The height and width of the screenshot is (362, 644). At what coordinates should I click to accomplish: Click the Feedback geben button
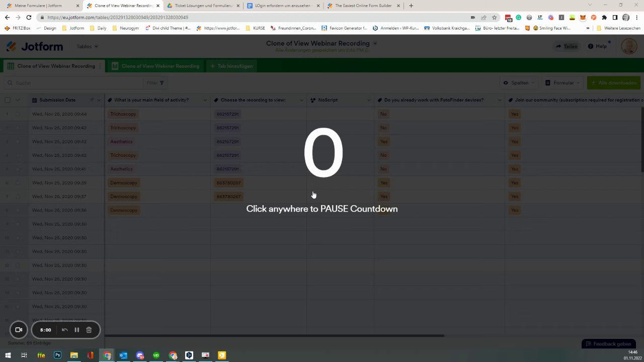608,344
